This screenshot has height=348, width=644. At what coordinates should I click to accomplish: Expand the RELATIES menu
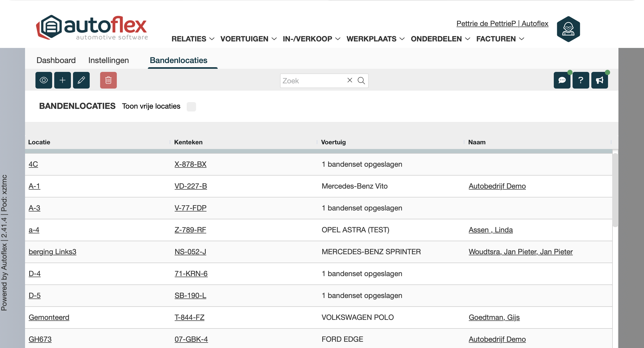coord(193,39)
